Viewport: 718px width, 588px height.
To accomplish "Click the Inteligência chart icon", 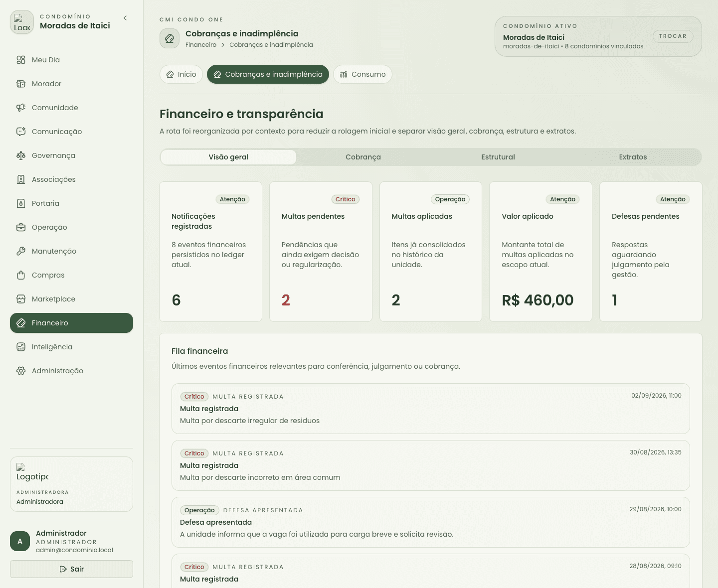I will tap(21, 347).
